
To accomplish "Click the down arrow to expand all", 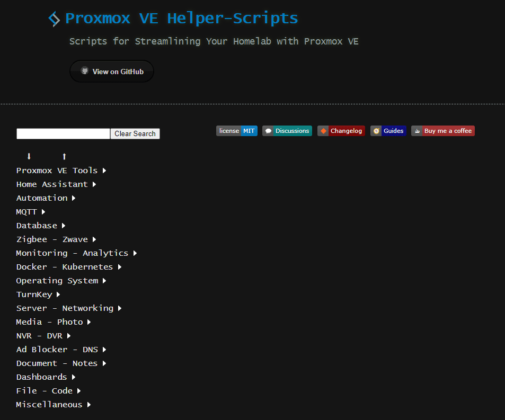I will 29,156.
